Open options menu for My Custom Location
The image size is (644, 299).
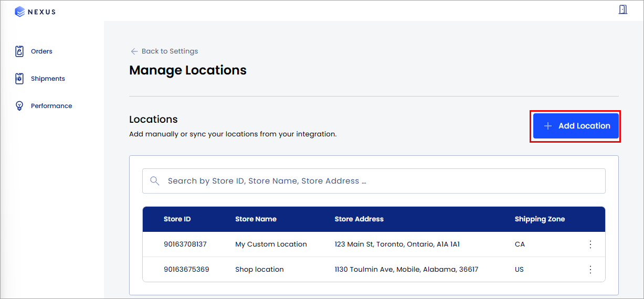pyautogui.click(x=590, y=244)
